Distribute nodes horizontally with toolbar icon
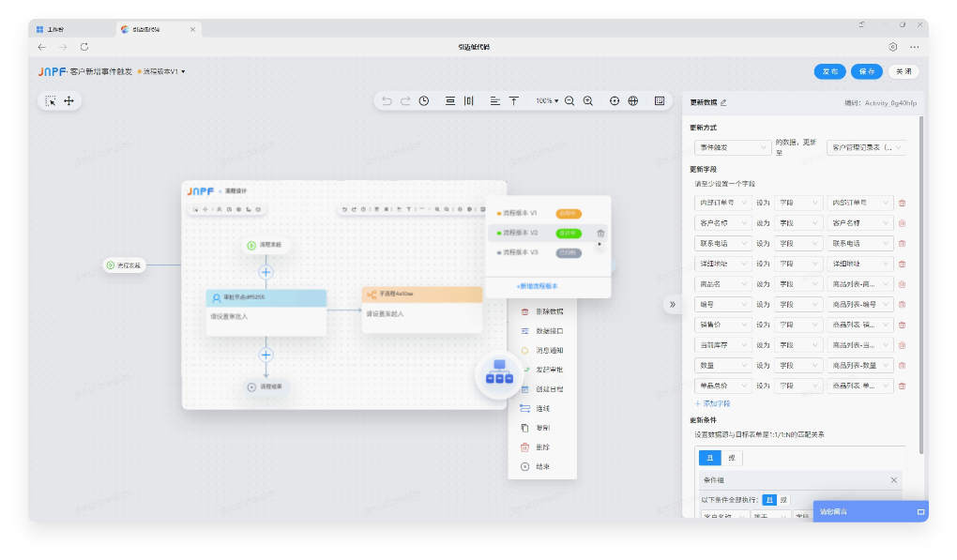The image size is (957, 560). (469, 100)
